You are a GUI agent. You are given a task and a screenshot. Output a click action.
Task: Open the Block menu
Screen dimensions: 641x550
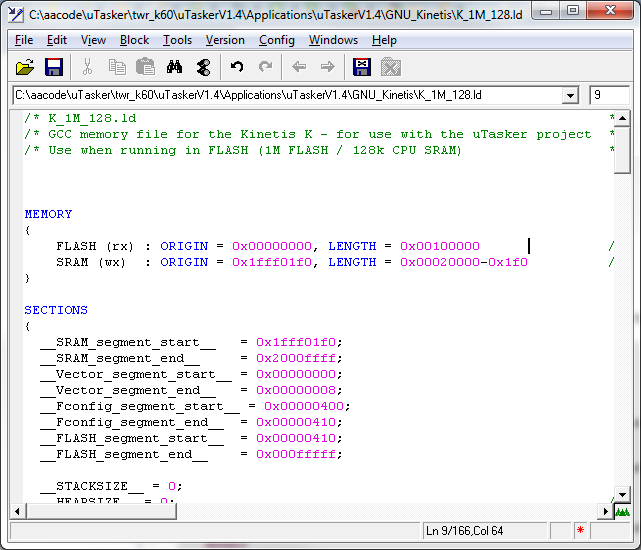pos(134,40)
